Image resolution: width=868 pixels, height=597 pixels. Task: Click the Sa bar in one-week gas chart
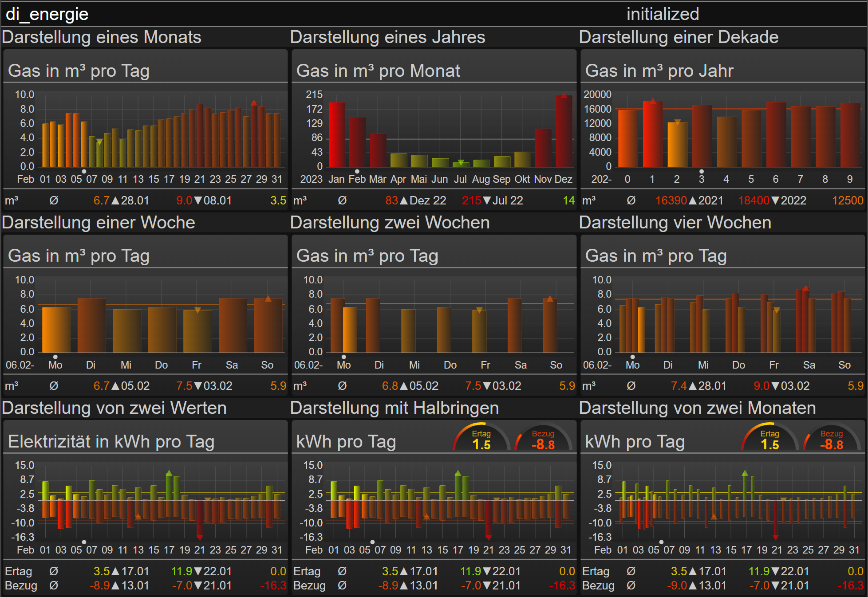[x=232, y=325]
